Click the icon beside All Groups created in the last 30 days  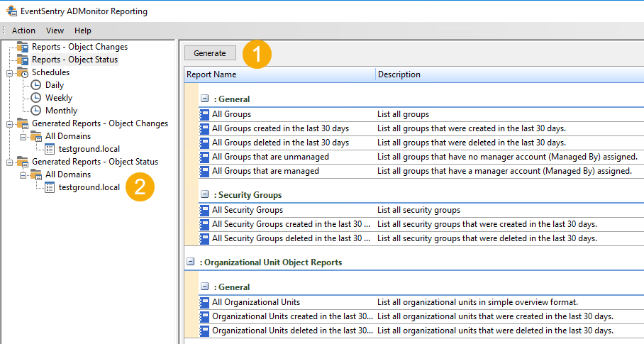(x=204, y=128)
